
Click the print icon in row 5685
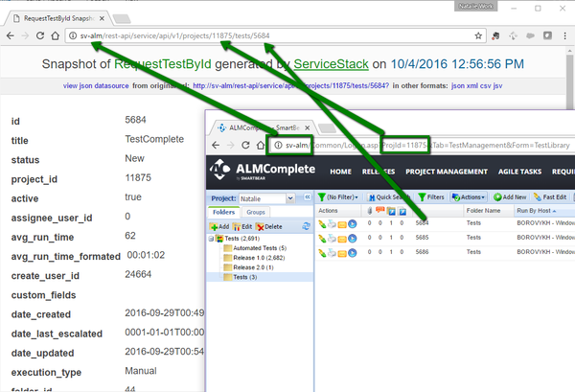click(x=332, y=239)
